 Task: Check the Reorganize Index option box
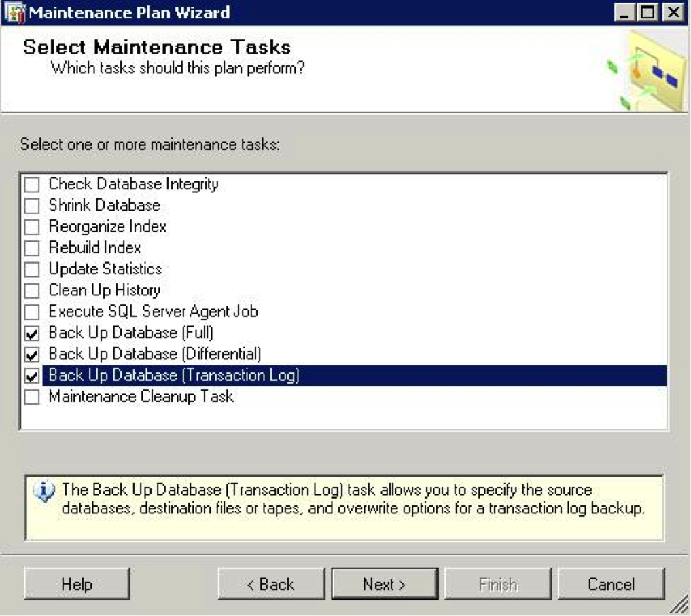click(32, 227)
